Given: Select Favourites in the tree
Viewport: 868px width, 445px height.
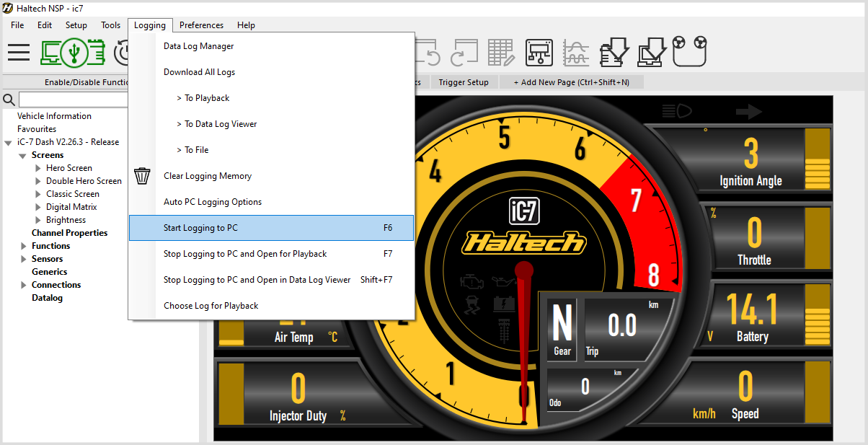Looking at the screenshot, I should tap(37, 129).
